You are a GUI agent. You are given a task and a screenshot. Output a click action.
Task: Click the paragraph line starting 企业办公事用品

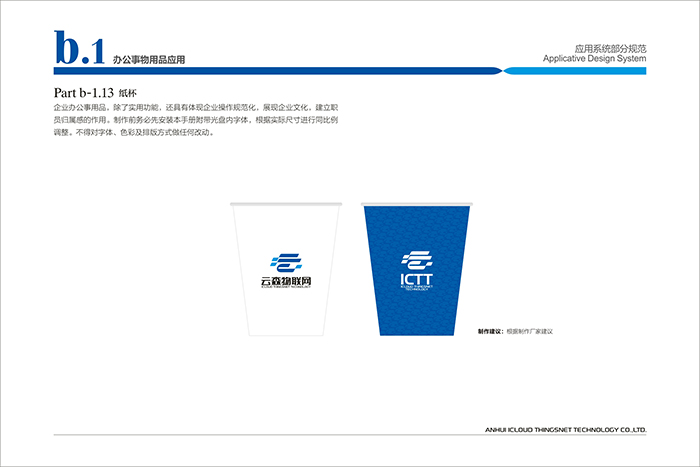point(196,108)
